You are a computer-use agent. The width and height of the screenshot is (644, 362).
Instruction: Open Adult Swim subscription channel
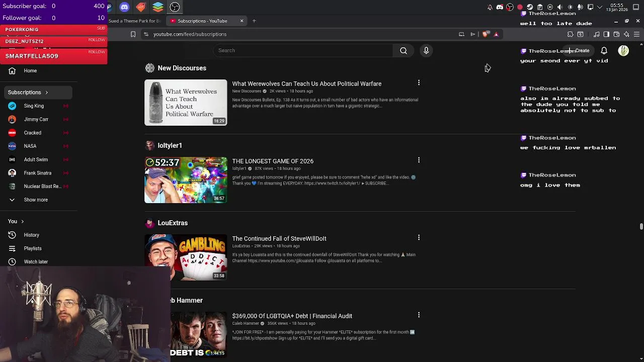[x=36, y=159]
